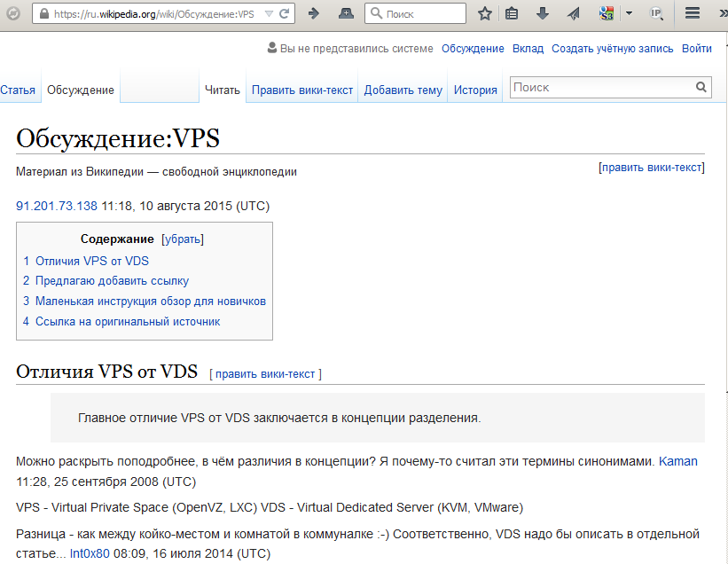
Task: Click the IP lookup extension icon
Action: point(656,13)
